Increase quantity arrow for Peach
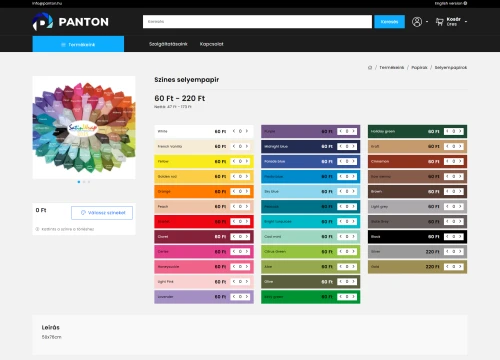Image resolution: width=500 pixels, height=360 pixels. (247, 207)
